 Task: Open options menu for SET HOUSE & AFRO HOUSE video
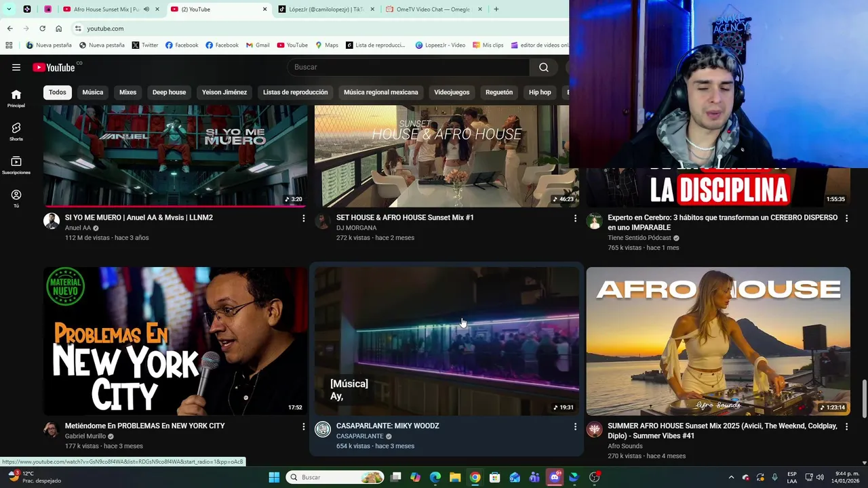point(575,218)
